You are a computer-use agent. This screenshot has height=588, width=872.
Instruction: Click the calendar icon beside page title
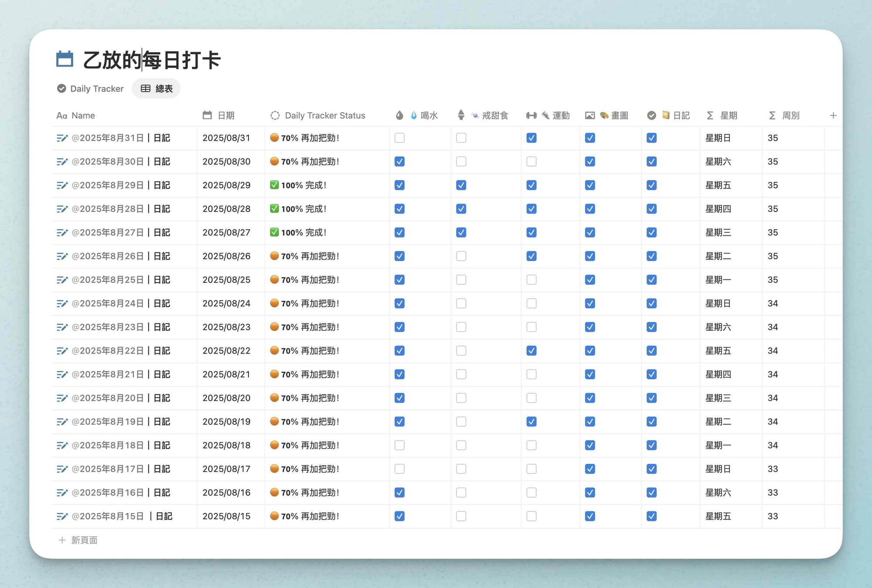[x=65, y=59]
